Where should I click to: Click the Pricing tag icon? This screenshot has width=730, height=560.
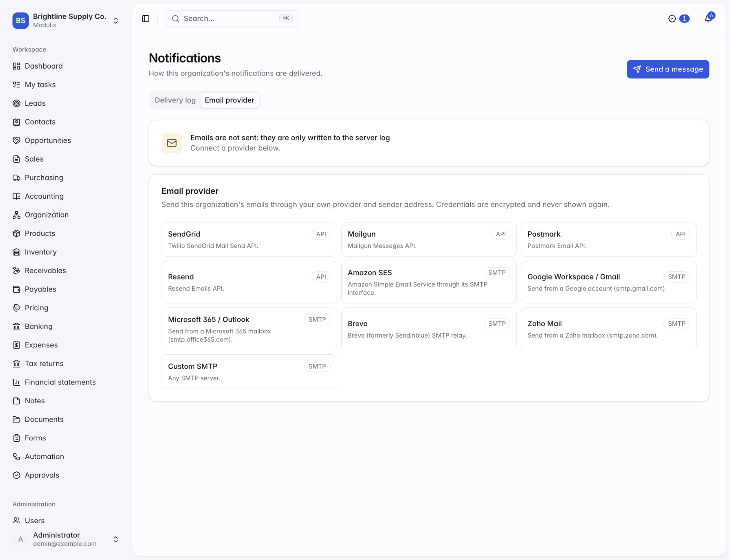tap(16, 308)
